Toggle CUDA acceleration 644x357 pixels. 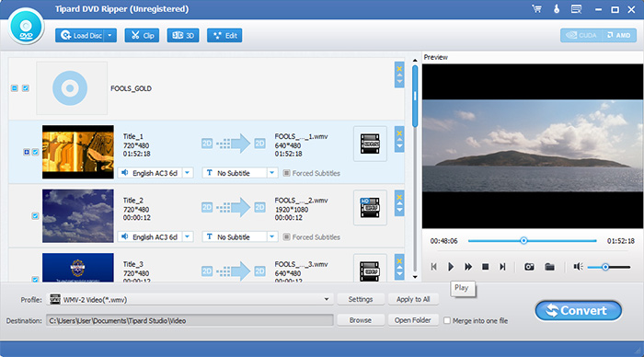coord(581,35)
